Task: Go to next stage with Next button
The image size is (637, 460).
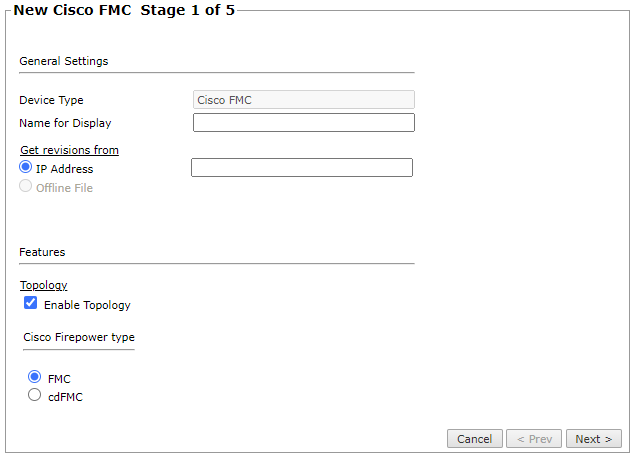Action: [x=593, y=439]
